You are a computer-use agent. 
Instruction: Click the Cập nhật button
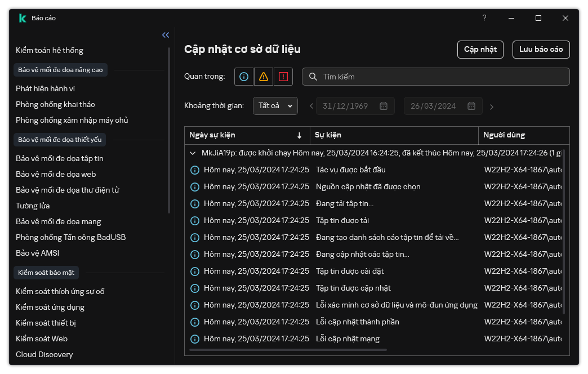tap(480, 50)
